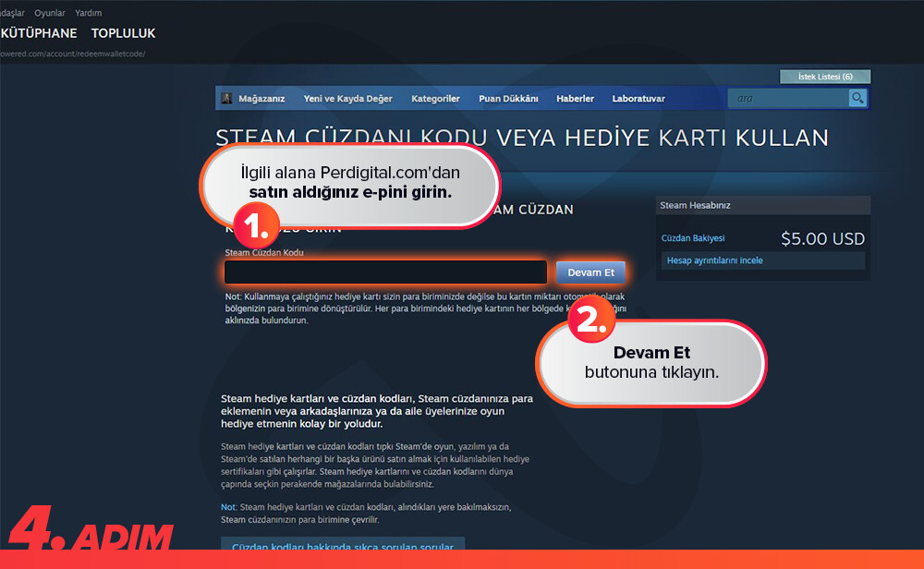Open the Yardım menu
The image size is (924, 569).
(x=89, y=13)
